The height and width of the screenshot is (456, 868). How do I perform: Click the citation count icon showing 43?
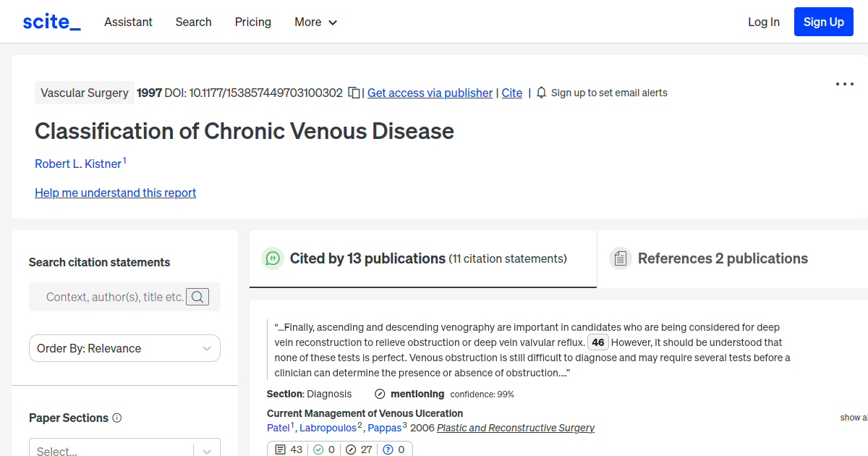(279, 449)
